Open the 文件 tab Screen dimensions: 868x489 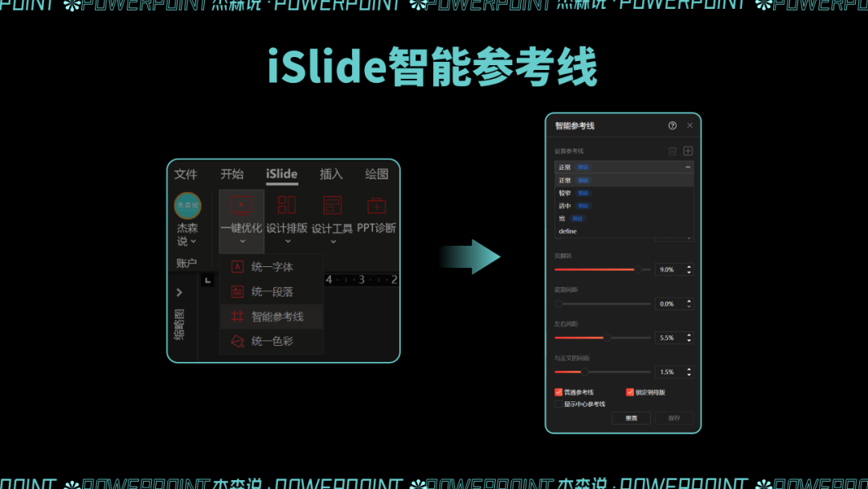[x=186, y=175]
